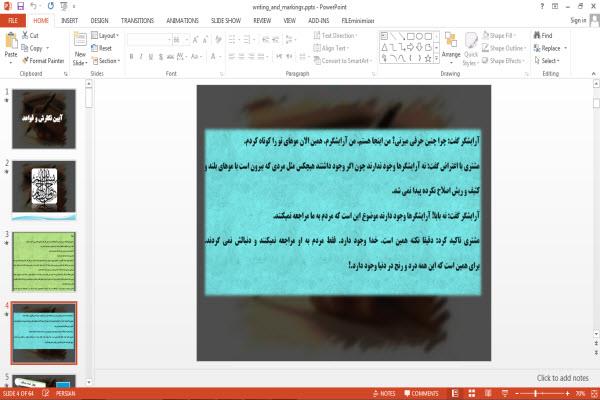The height and width of the screenshot is (400, 600).
Task: Click the Replace command
Action: point(547,48)
